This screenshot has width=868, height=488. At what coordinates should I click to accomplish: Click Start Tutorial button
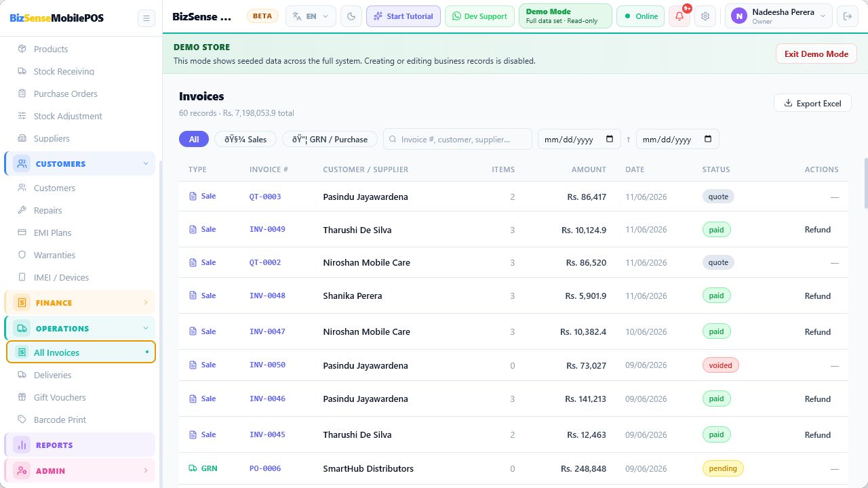[403, 16]
